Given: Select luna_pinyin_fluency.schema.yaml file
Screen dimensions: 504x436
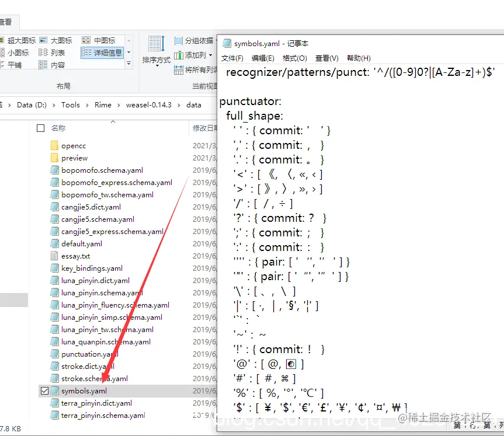Looking at the screenshot, I should click(x=116, y=305).
